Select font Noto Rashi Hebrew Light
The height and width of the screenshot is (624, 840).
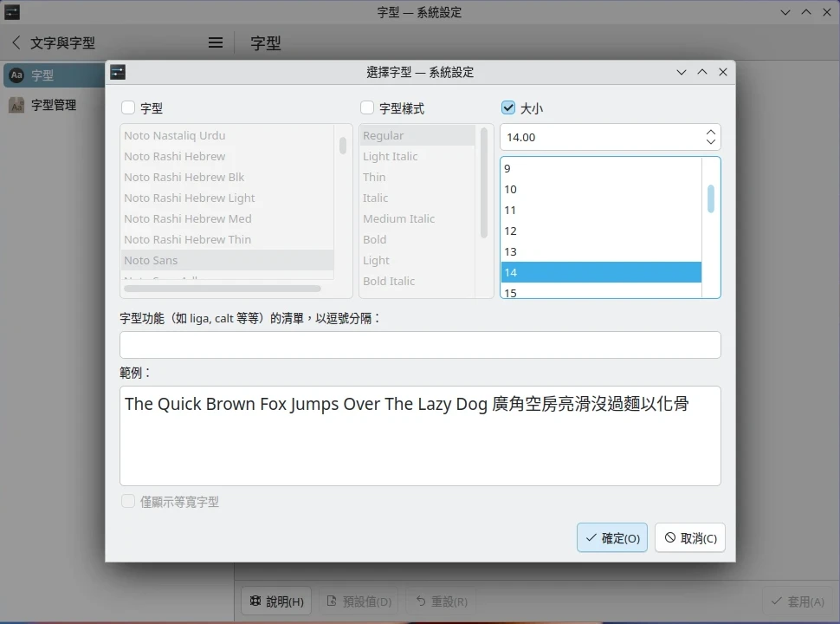[x=190, y=198]
